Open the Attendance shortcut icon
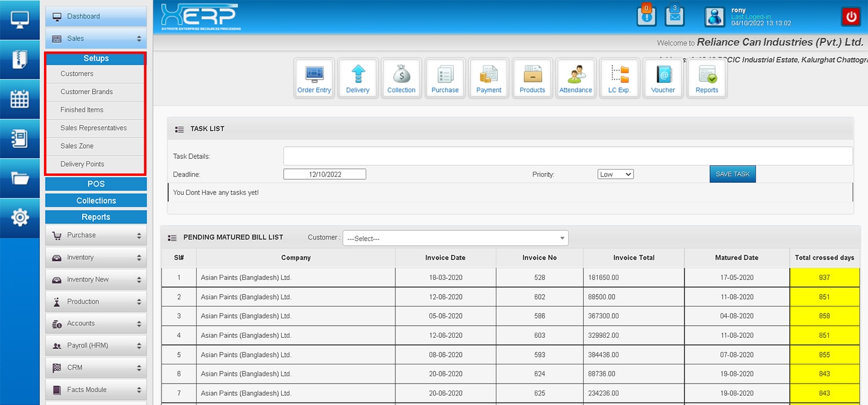 click(575, 78)
